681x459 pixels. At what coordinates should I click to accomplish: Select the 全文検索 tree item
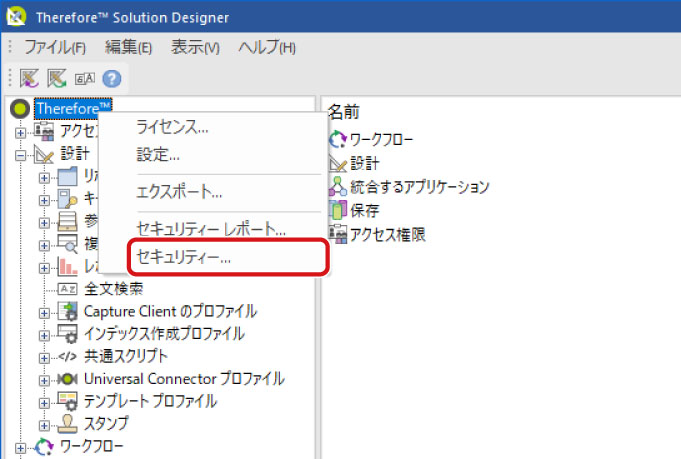click(112, 289)
